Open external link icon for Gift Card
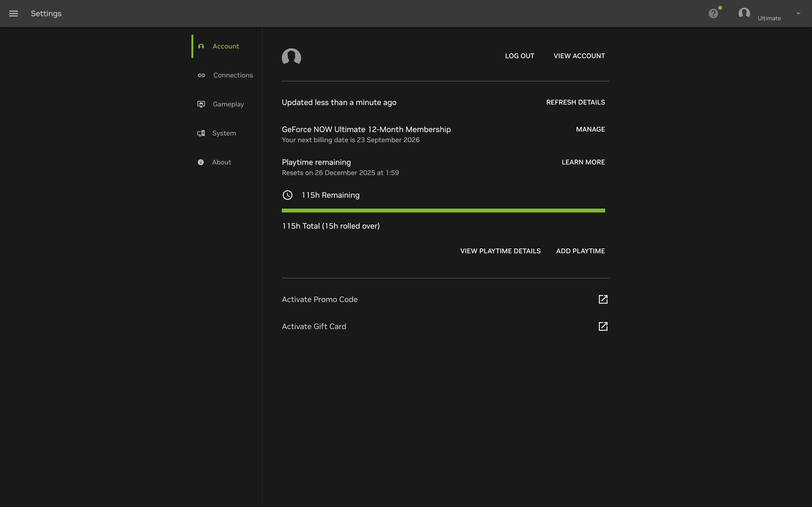 (x=603, y=326)
